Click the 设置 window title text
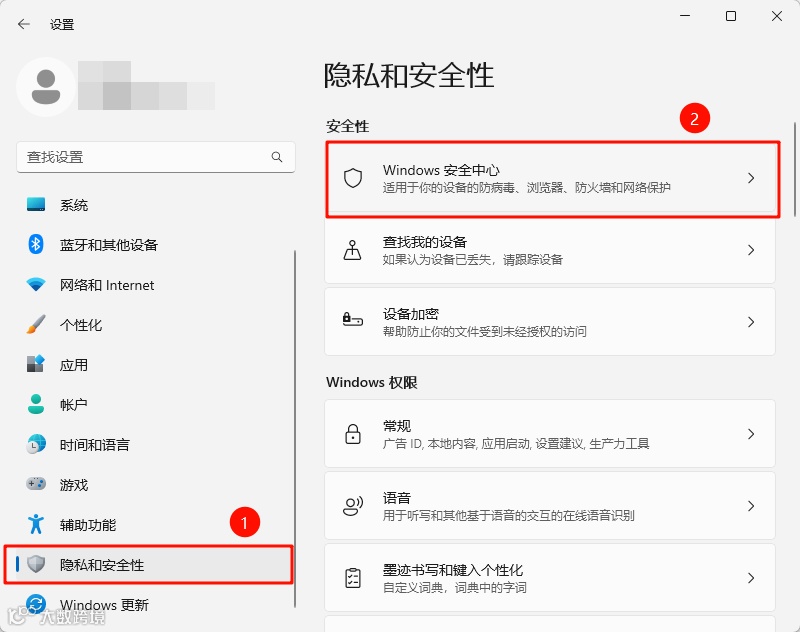This screenshot has height=632, width=800. 62,24
